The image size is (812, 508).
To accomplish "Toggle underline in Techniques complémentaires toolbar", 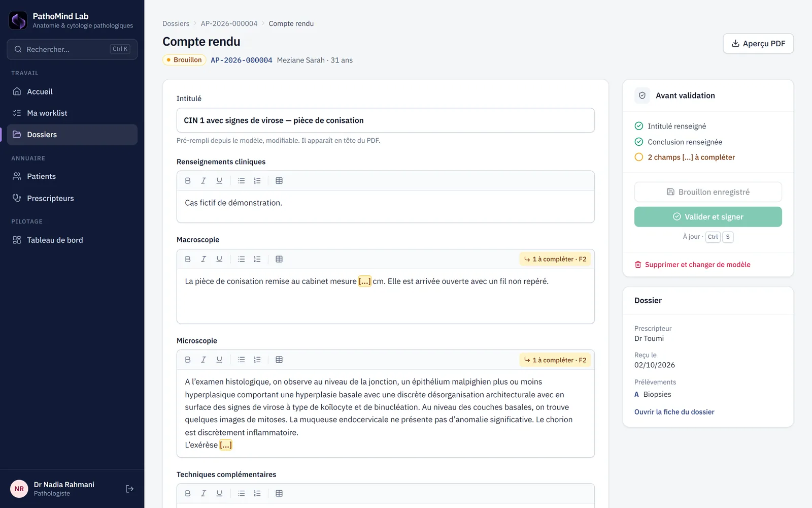I will 219,493.
